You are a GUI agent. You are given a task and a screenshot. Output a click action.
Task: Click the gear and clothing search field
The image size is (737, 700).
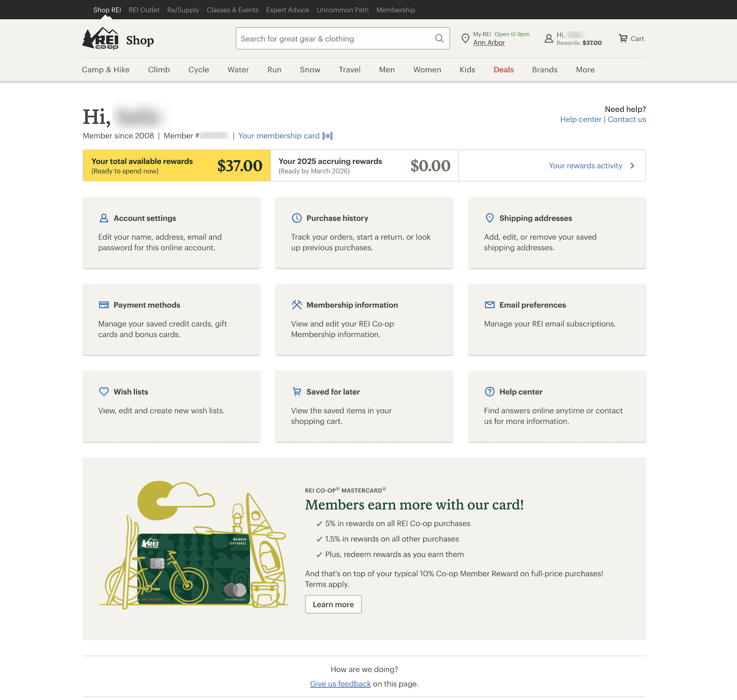point(335,39)
